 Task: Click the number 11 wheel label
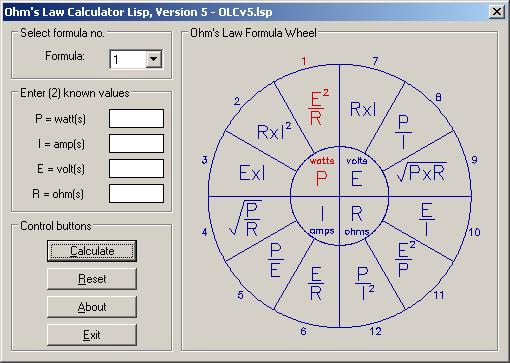(439, 295)
